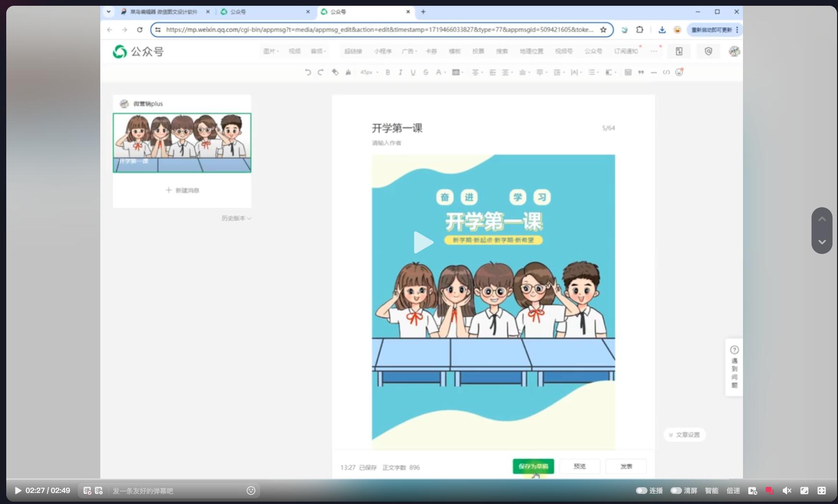Click the danmaku comment input field
838x504 pixels.
(x=178, y=491)
